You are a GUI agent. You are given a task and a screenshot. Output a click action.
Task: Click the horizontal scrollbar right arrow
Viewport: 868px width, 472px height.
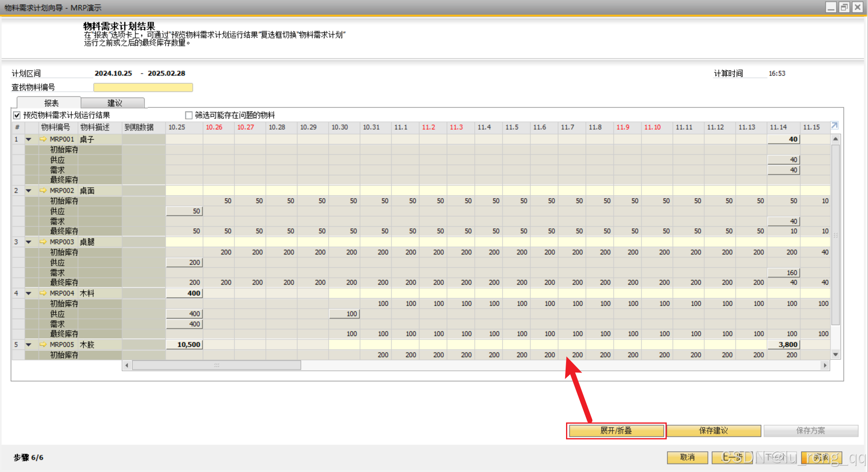[x=825, y=365]
